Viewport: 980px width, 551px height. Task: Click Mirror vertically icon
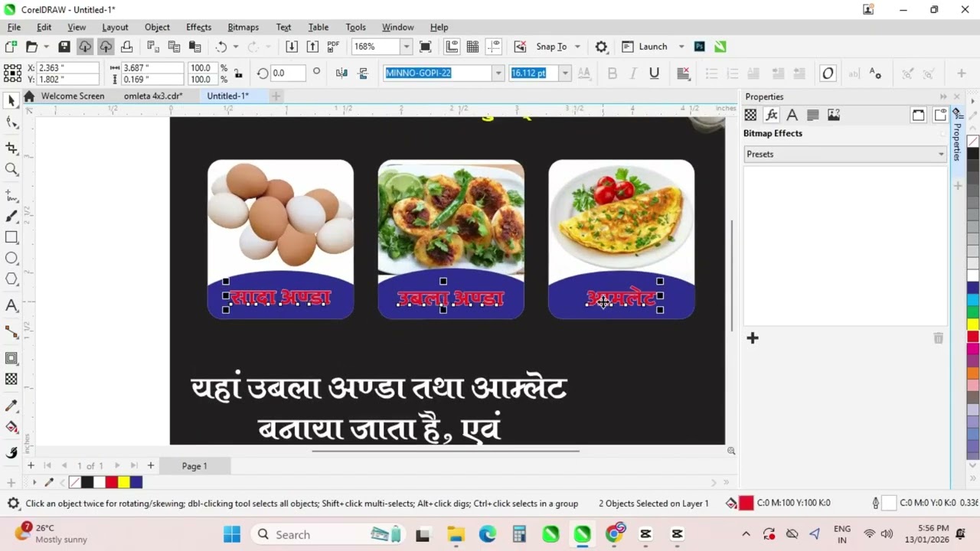tap(363, 73)
